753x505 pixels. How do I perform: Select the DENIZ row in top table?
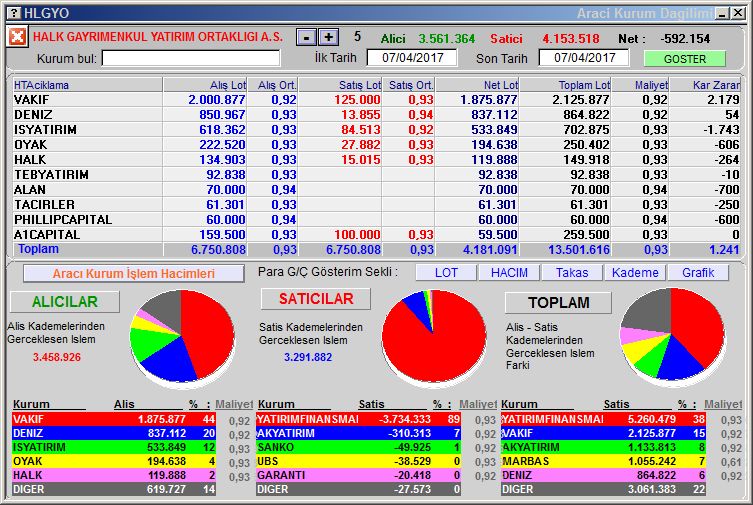click(376, 115)
